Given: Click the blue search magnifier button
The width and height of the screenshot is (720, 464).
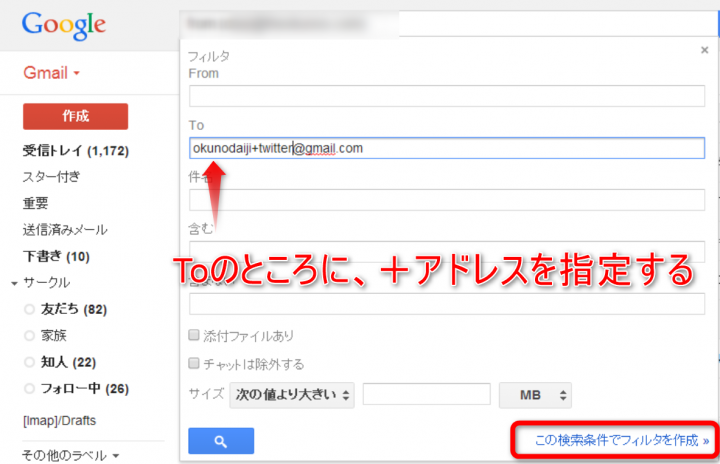Looking at the screenshot, I should tap(221, 441).
